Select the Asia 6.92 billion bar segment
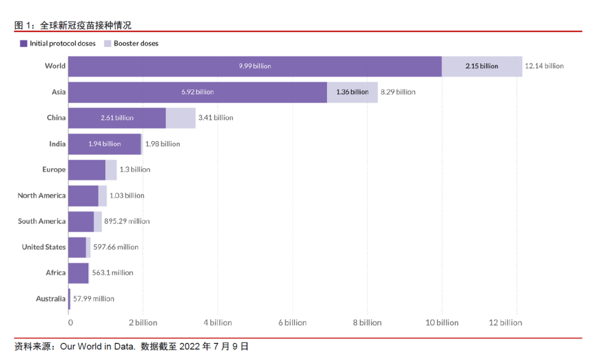The width and height of the screenshot is (602, 364). tap(198, 92)
